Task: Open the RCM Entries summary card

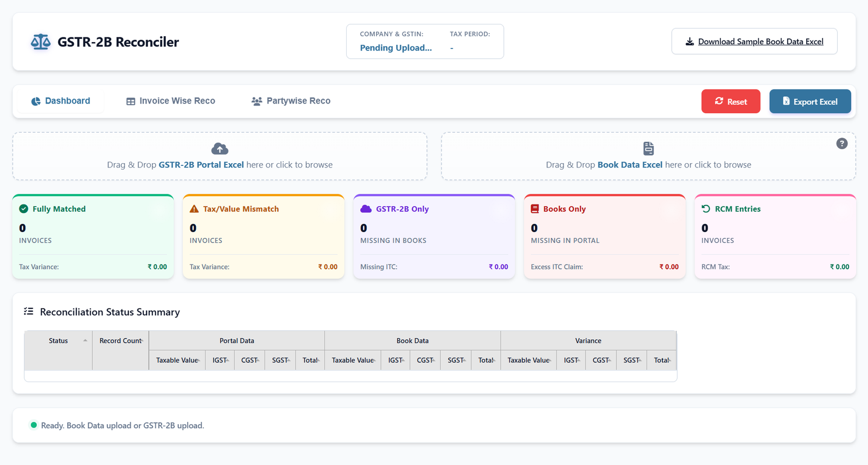Action: [775, 237]
